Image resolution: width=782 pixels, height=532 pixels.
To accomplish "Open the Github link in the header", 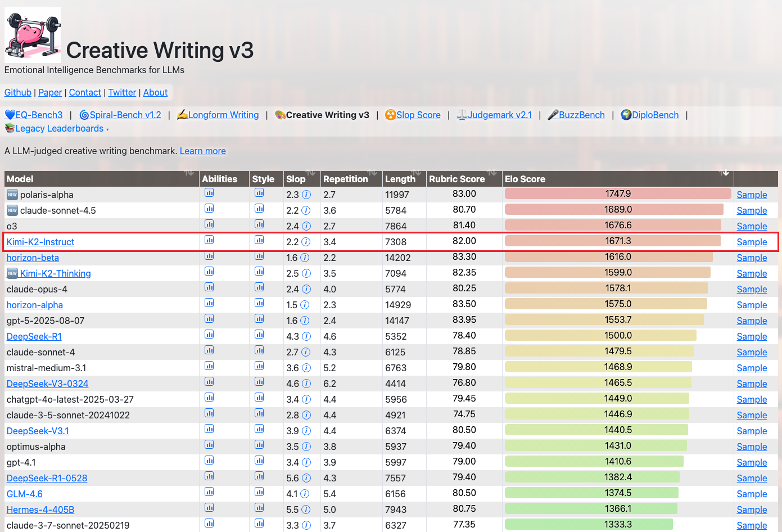I will 18,93.
